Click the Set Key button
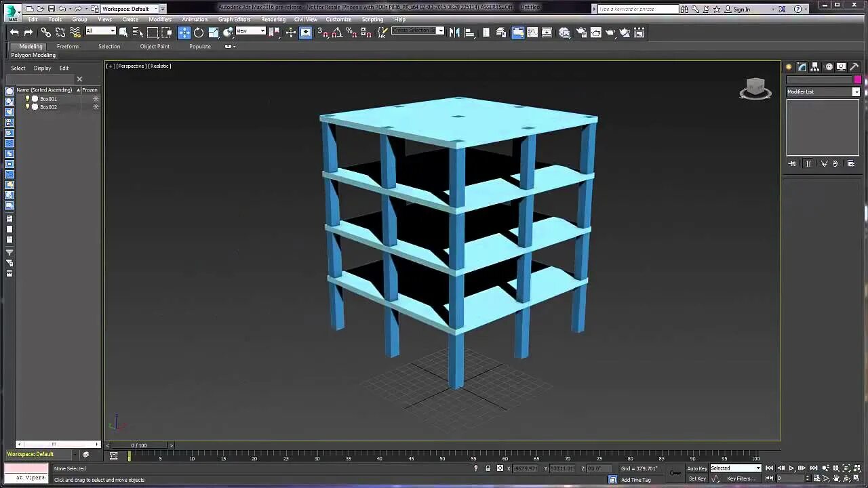868x488 pixels. click(x=697, y=479)
